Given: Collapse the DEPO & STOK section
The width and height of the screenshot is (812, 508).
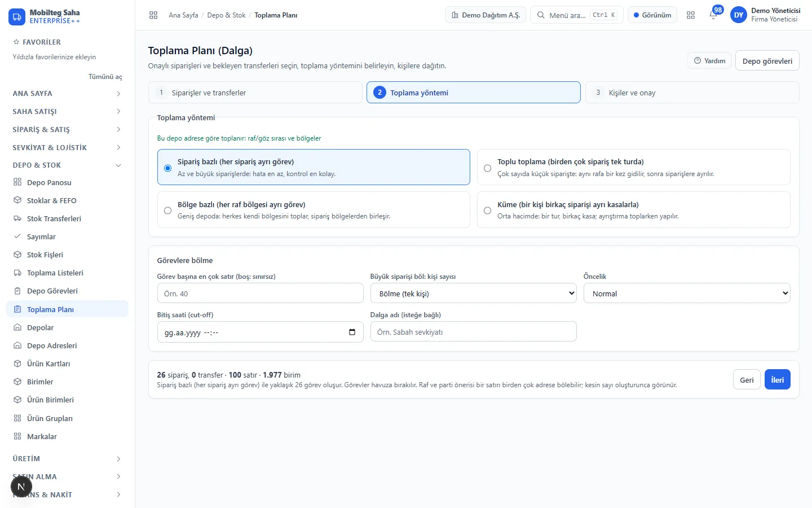Looking at the screenshot, I should [x=67, y=165].
